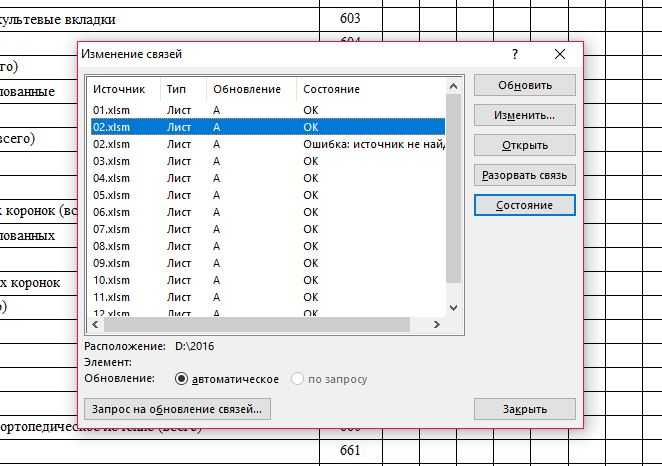Select the 08.xlsm link row
Image resolution: width=662 pixels, height=466 pixels.
tap(268, 246)
